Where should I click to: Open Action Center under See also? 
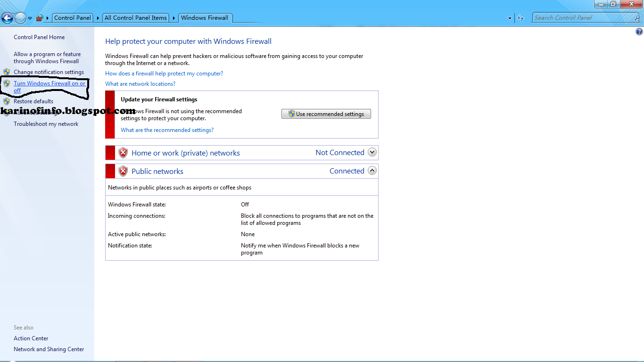click(x=31, y=338)
